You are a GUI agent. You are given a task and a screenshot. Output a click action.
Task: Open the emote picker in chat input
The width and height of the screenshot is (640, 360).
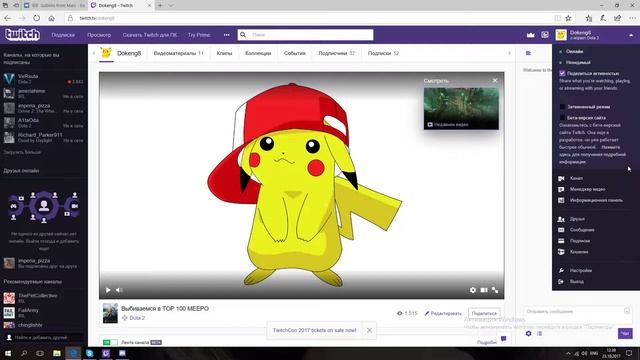coord(627,311)
